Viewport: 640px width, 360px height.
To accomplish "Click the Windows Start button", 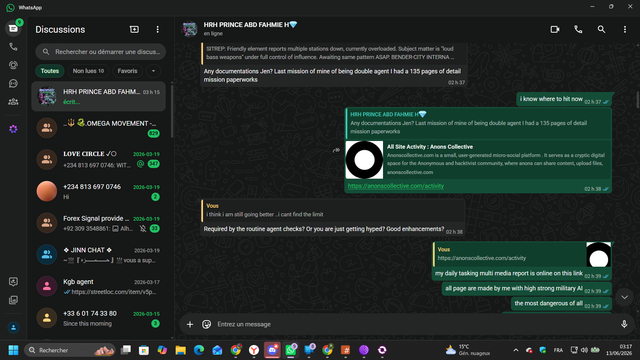I will [x=13, y=350].
